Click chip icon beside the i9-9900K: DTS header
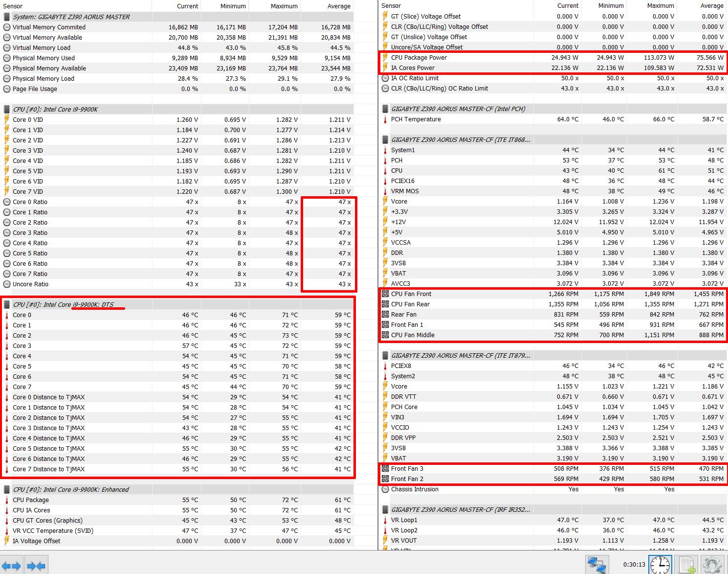This screenshot has height=574, width=728. [7, 304]
